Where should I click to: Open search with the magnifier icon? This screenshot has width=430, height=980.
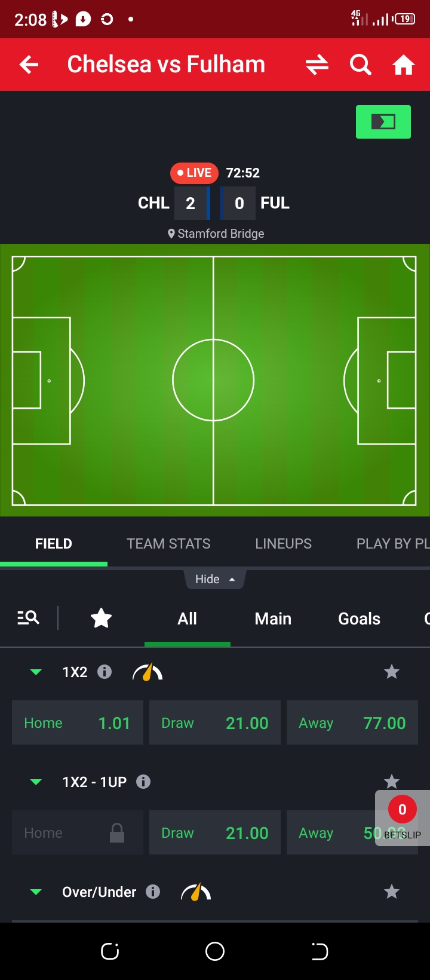361,65
